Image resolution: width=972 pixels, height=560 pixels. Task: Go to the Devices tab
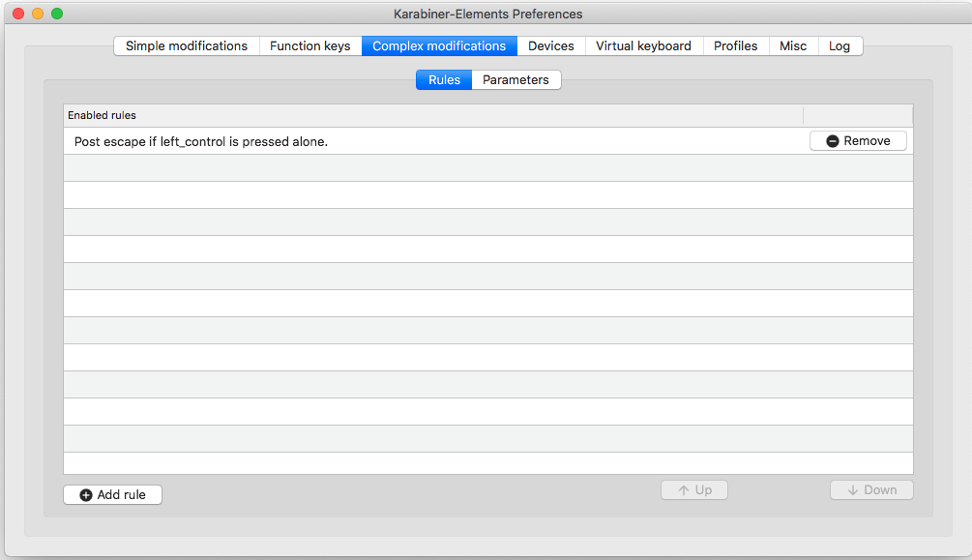[x=551, y=45]
